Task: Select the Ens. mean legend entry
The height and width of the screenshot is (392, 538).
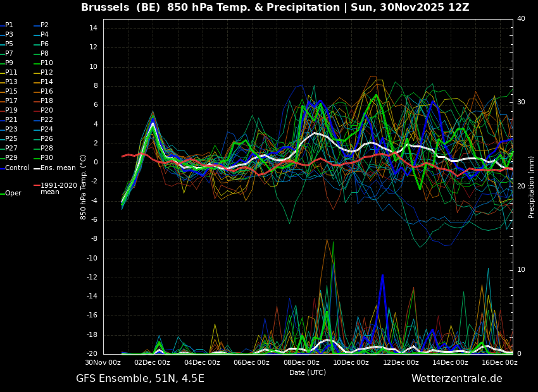Action: pos(57,168)
